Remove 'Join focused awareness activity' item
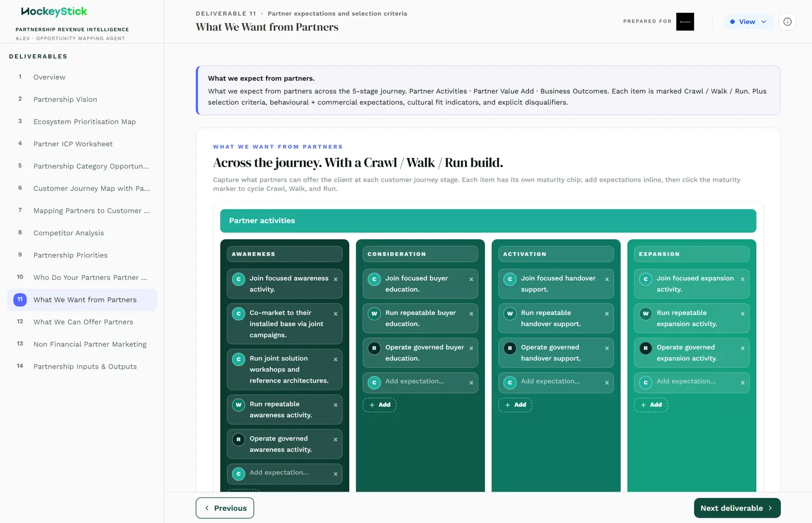Viewport: 812px width, 523px height. (335, 279)
